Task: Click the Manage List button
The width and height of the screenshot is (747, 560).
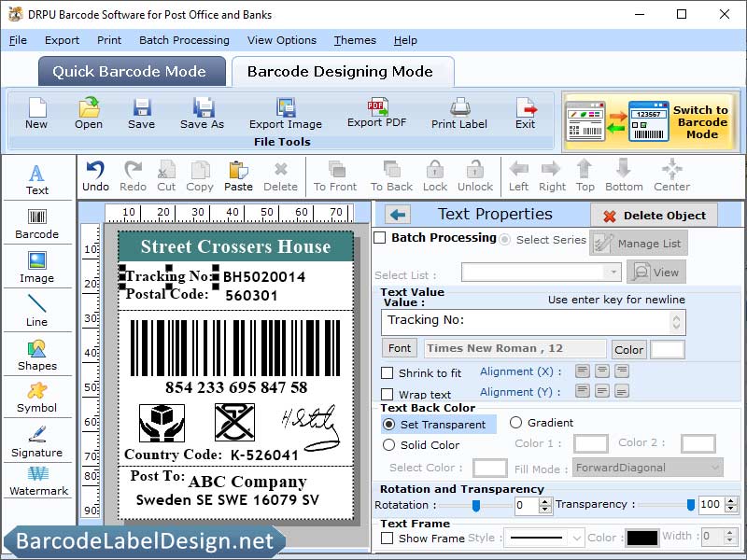Action: [x=639, y=244]
